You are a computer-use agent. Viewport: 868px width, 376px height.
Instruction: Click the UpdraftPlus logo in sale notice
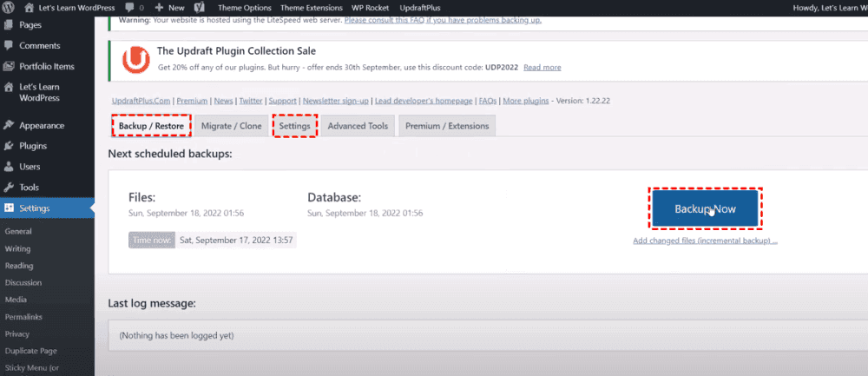136,59
